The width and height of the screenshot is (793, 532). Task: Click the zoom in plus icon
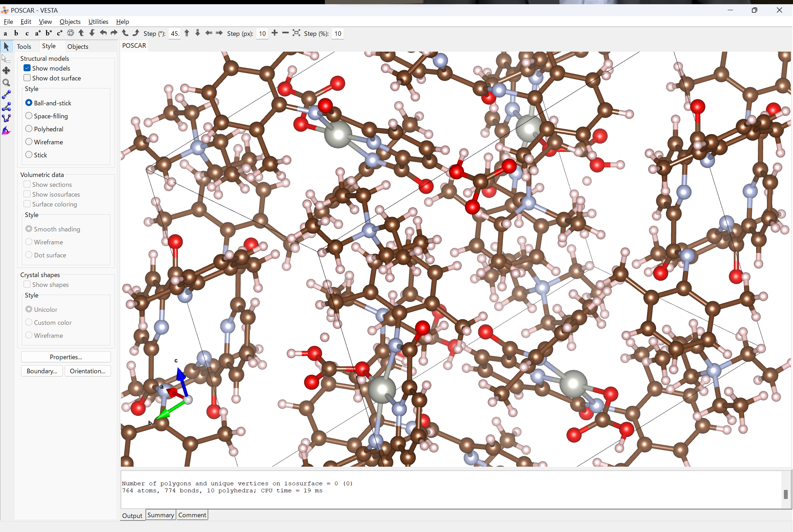275,33
